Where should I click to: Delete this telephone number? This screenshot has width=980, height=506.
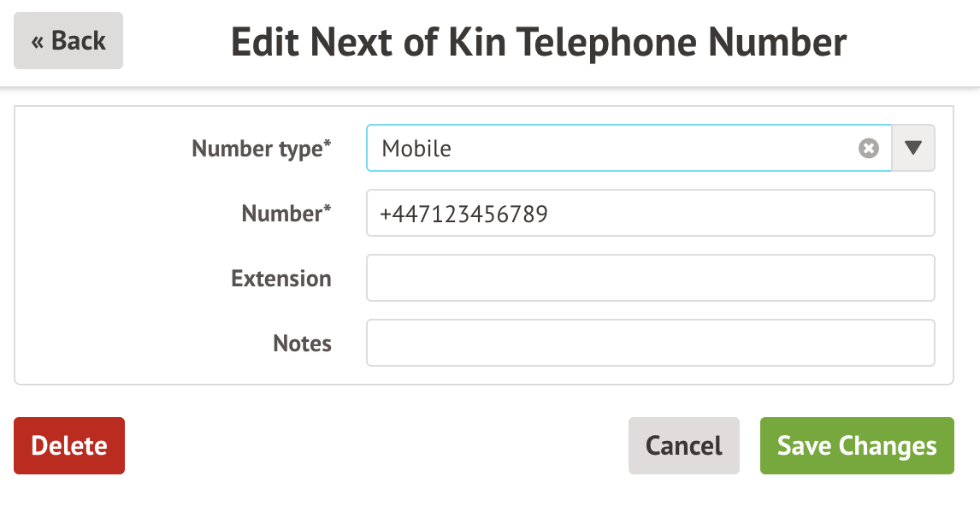[x=69, y=445]
